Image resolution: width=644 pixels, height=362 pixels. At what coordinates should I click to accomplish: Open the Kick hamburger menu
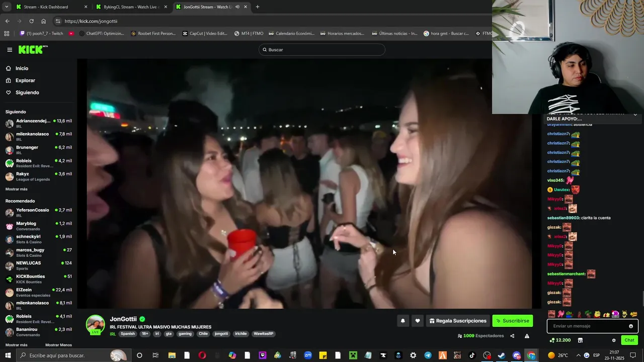[10, 50]
